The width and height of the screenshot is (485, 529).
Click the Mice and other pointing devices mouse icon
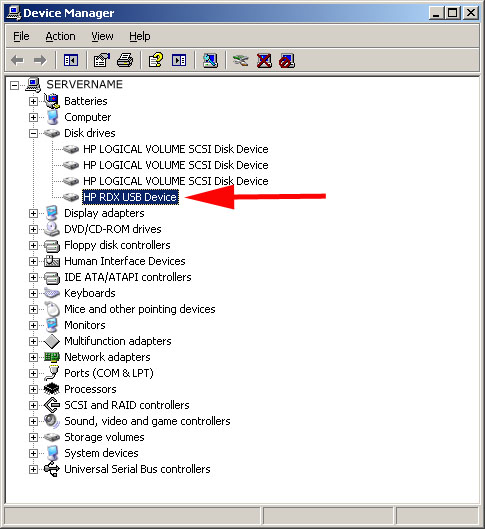pos(52,309)
